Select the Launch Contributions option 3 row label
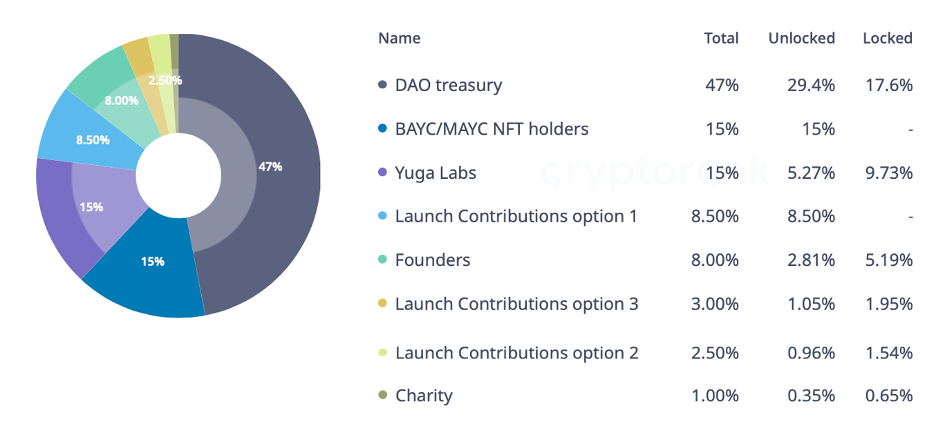Screen dimensions: 936x436 [x=516, y=304]
